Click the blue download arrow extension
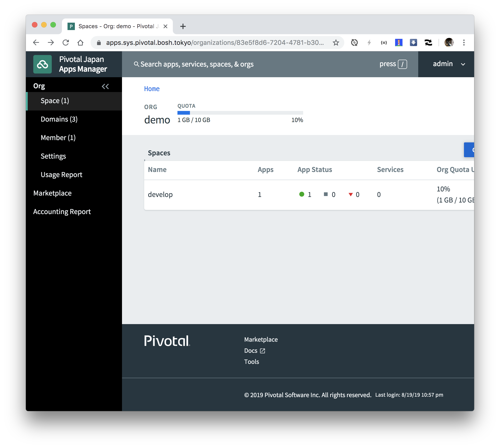 pyautogui.click(x=413, y=43)
